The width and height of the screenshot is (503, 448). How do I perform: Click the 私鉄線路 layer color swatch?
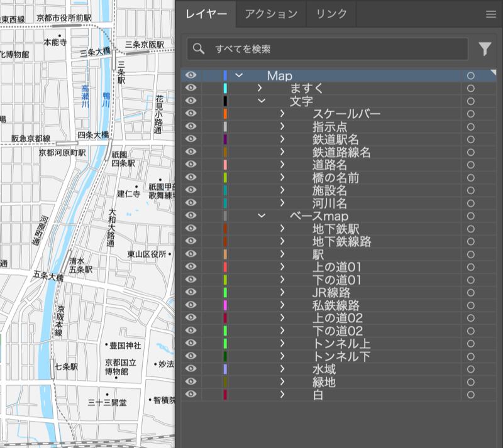click(225, 305)
